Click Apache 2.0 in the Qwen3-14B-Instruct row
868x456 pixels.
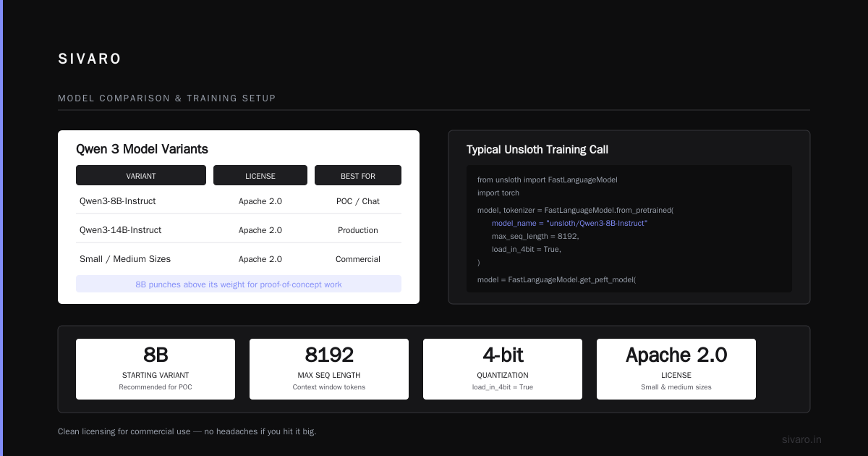click(260, 230)
